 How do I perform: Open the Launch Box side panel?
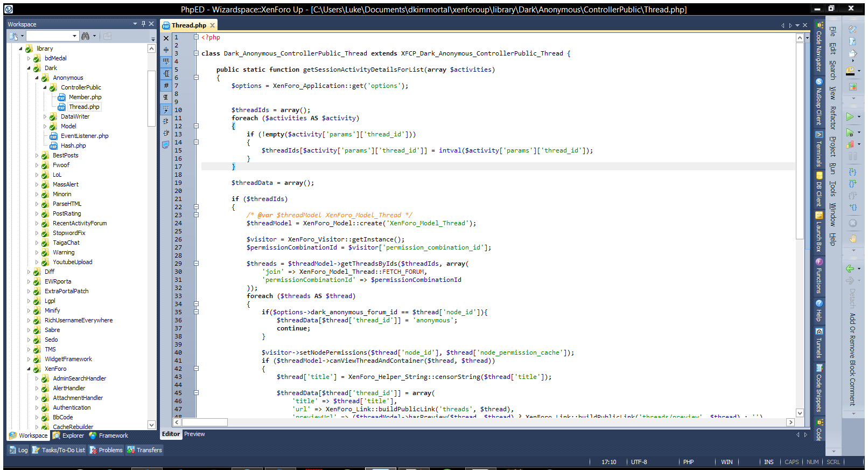(x=819, y=232)
